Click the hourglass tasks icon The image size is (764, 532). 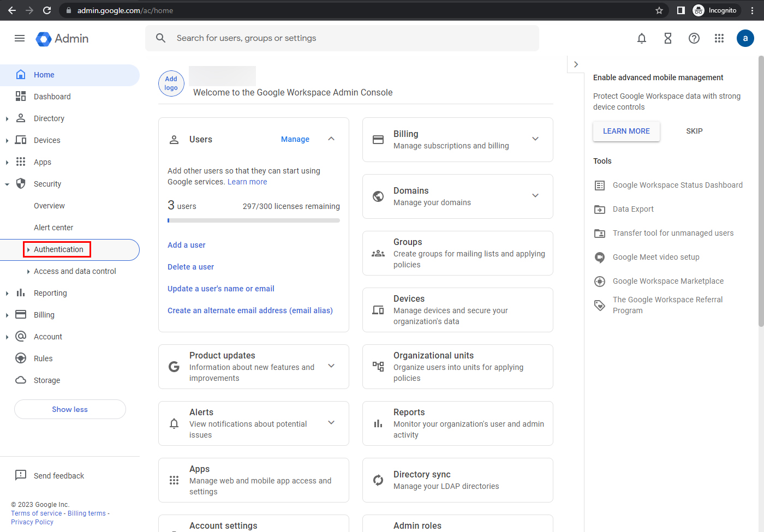coord(667,38)
